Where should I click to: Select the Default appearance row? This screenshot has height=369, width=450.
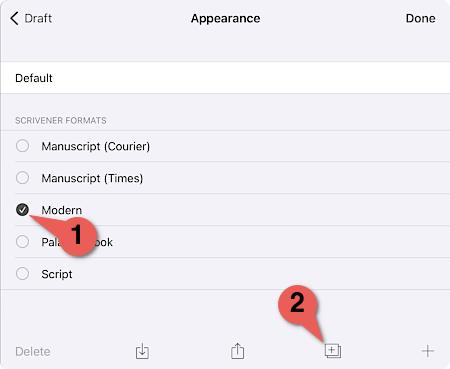click(x=225, y=78)
